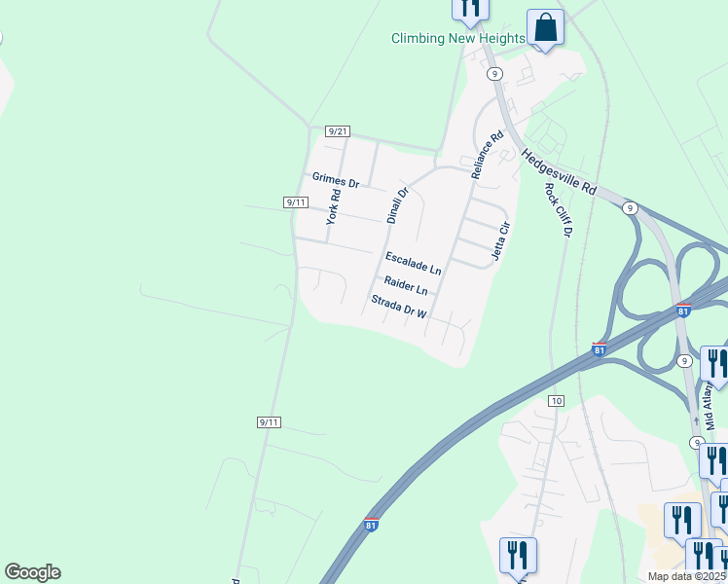Click the Escalade Ln street label
This screenshot has height=584, width=728.
point(414,264)
